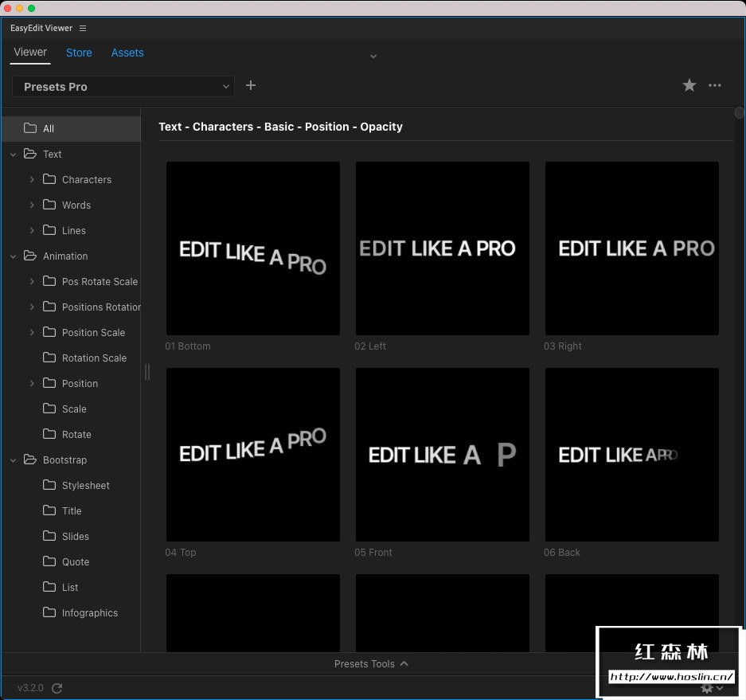The image size is (746, 700).
Task: Click the Animation open-folder icon
Action: point(30,256)
